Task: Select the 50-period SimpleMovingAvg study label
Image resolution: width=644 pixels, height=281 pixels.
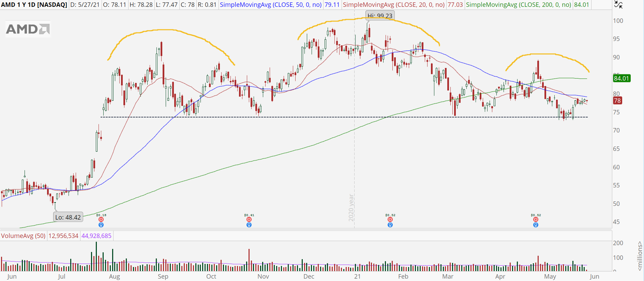Action: 271,5
